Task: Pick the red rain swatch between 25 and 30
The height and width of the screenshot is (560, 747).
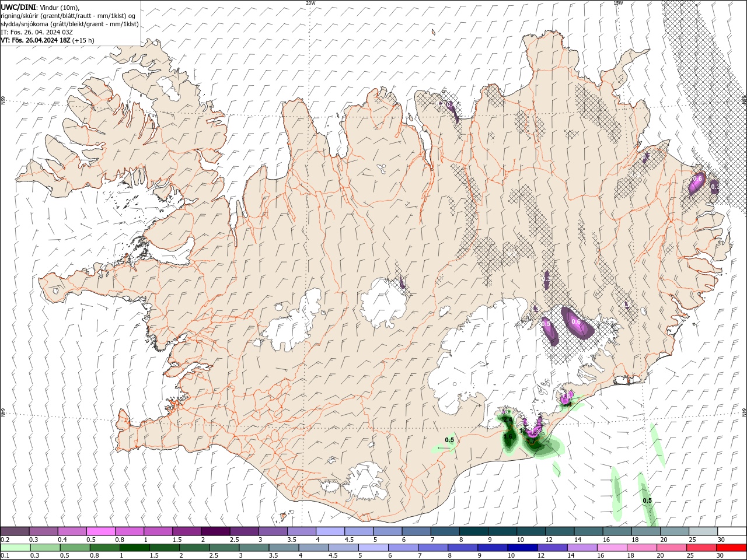Action: click(703, 548)
